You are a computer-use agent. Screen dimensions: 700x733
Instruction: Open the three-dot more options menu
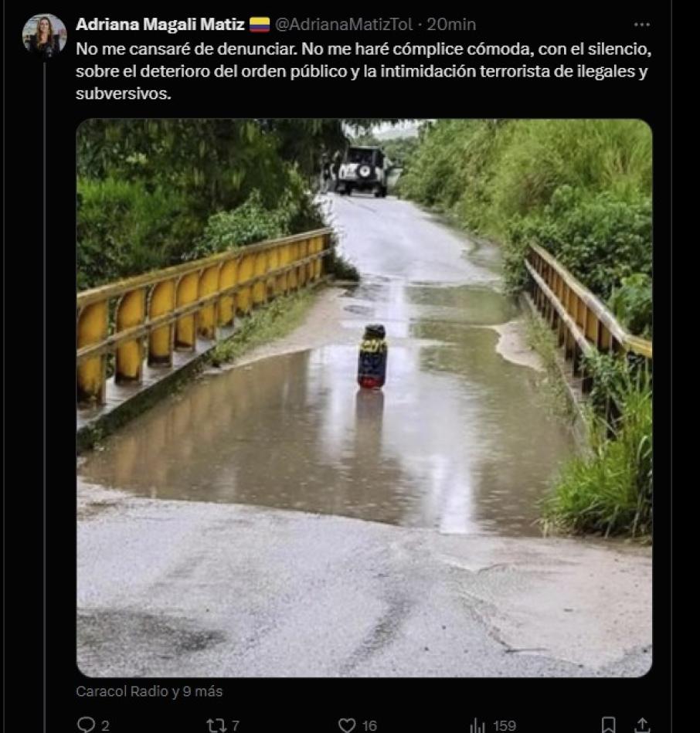click(x=641, y=25)
